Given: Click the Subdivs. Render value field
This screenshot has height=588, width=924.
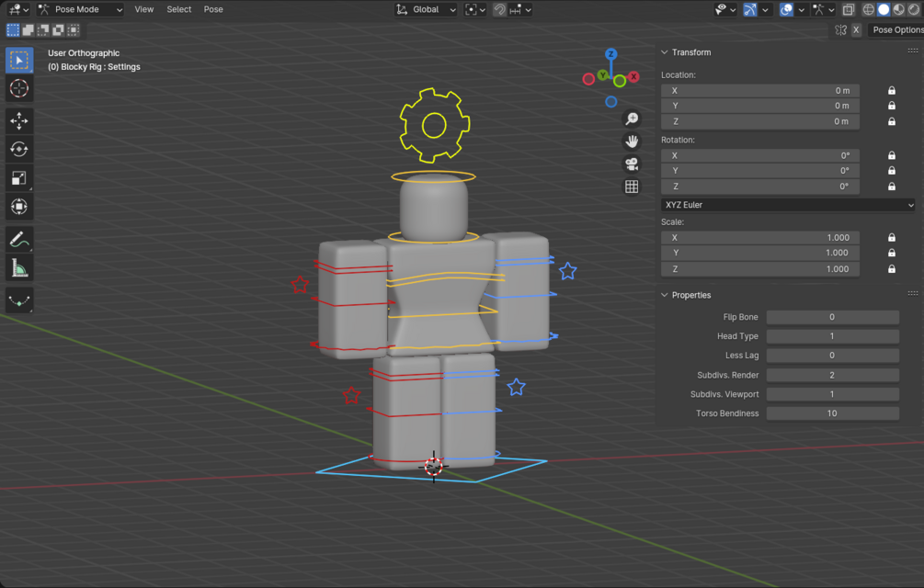Looking at the screenshot, I should [833, 375].
